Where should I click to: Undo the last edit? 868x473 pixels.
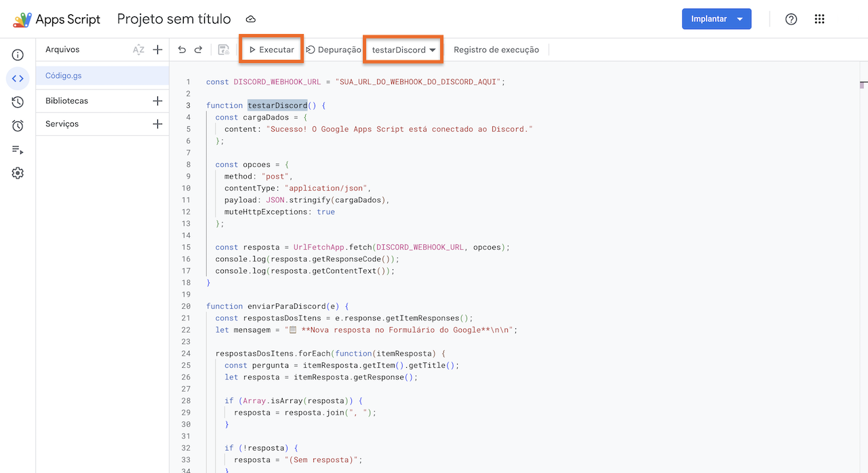pos(182,50)
